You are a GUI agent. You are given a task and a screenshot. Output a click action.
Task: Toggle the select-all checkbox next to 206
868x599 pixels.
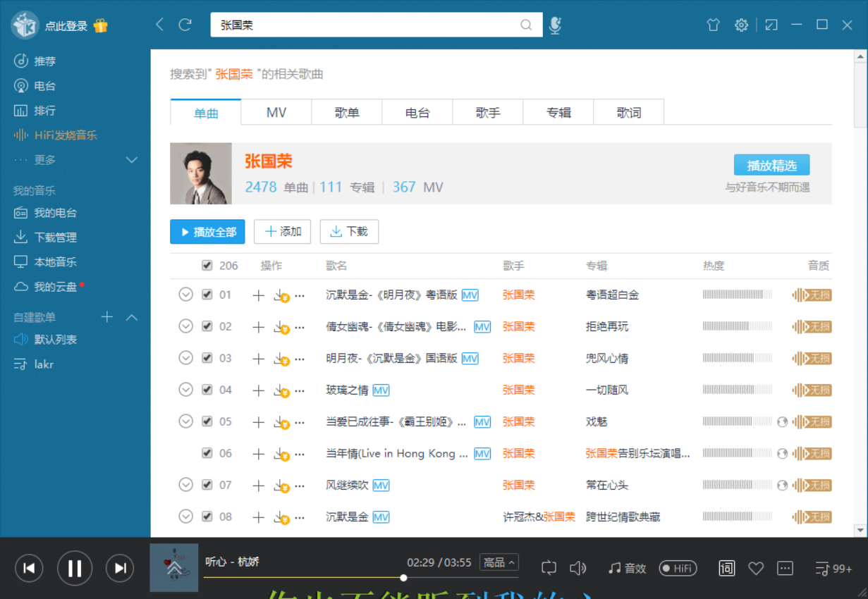(x=207, y=265)
